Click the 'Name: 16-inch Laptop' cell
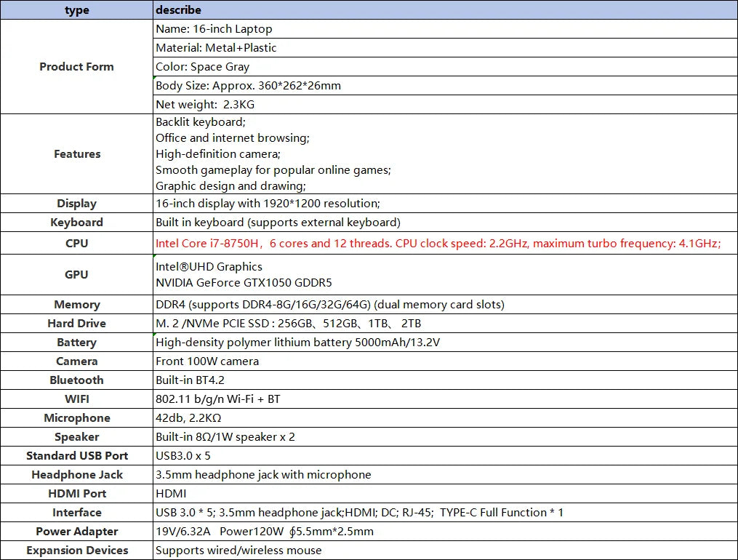 click(x=214, y=29)
